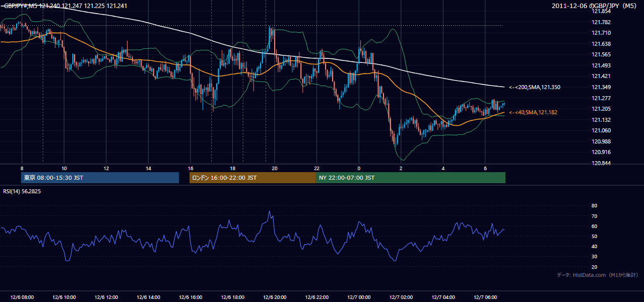The image size is (644, 302).
Task: Click price axis value 121.493
Action: pyautogui.click(x=601, y=65)
